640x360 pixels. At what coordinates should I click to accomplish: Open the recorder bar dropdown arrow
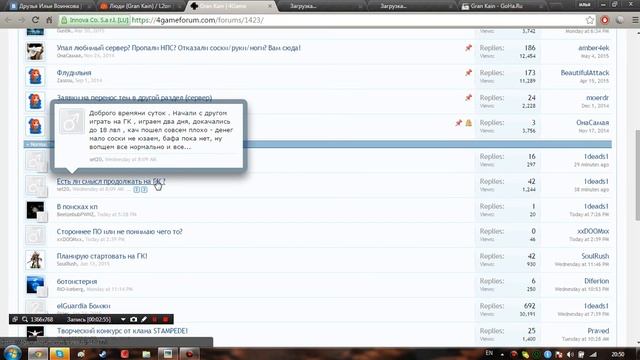click(x=123, y=319)
